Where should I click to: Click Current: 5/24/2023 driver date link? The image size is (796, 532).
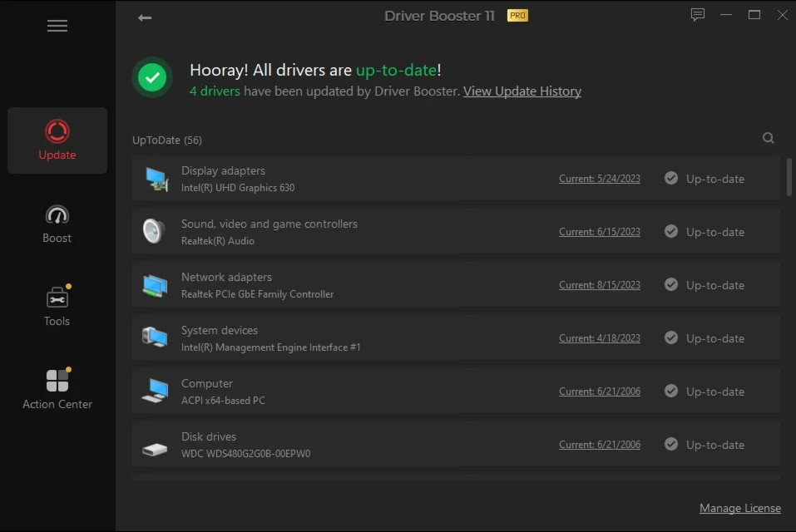tap(599, 179)
